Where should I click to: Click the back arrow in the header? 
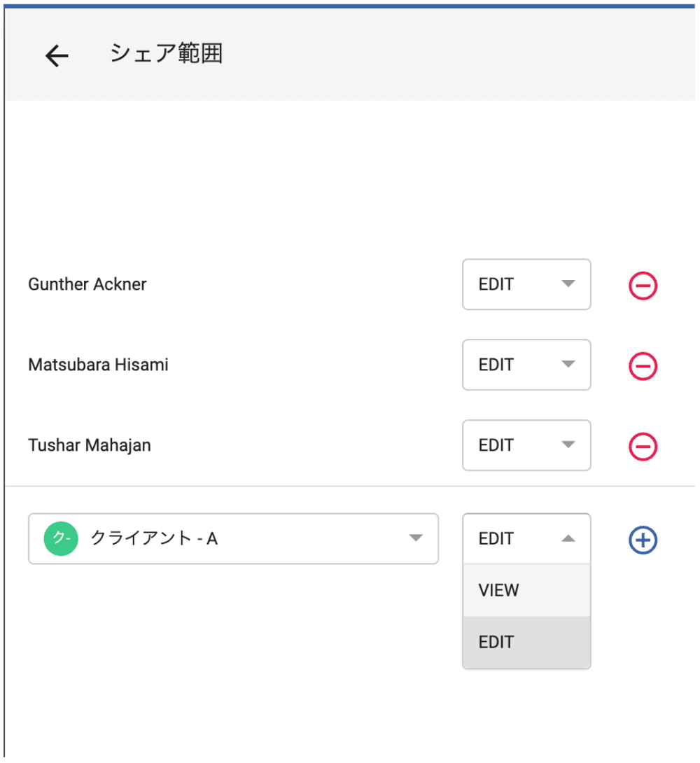[x=57, y=56]
